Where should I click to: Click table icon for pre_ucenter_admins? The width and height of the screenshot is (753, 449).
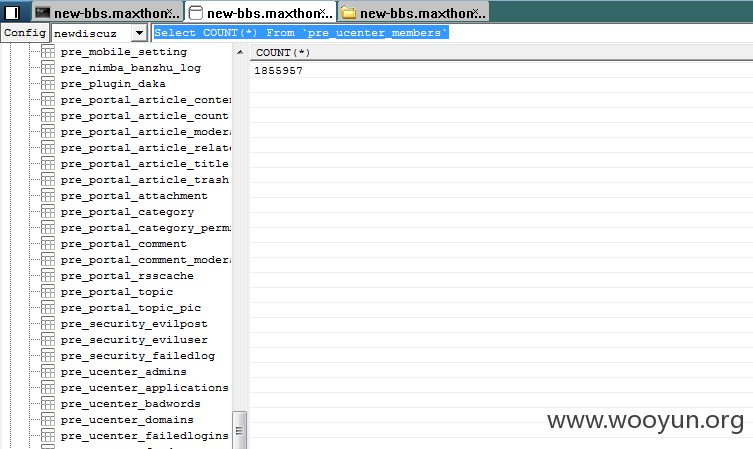tap(48, 372)
